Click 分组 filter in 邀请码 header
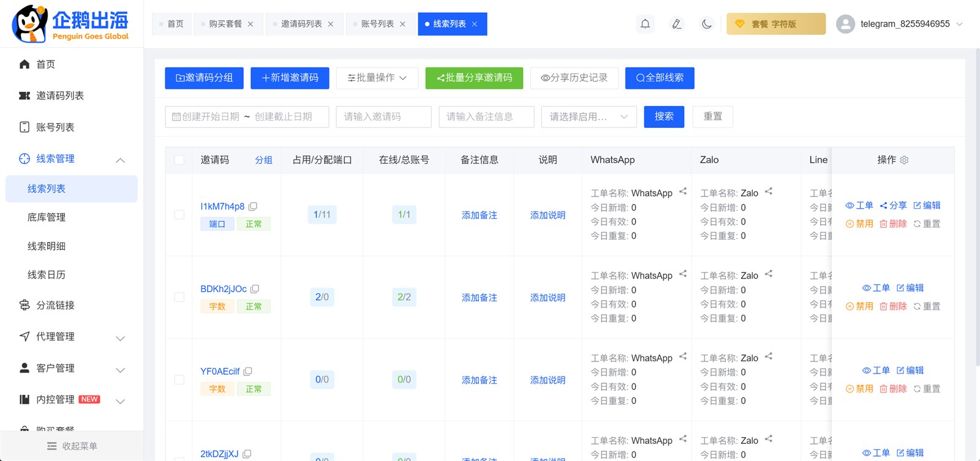 coord(263,160)
